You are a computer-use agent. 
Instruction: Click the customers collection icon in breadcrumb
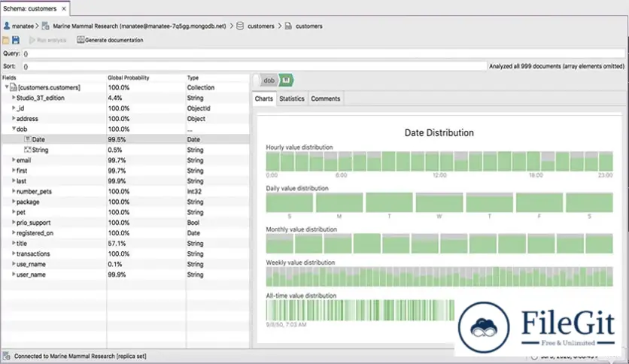coord(288,26)
